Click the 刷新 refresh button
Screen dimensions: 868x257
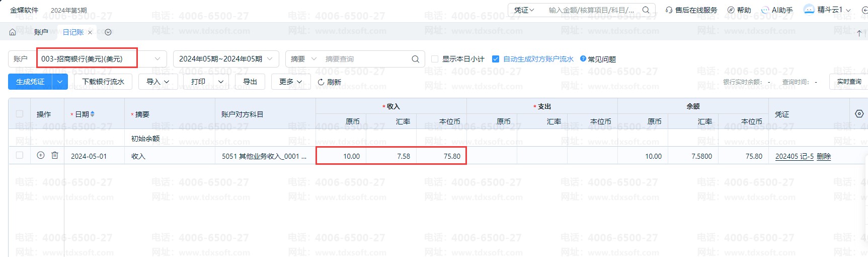coord(330,82)
